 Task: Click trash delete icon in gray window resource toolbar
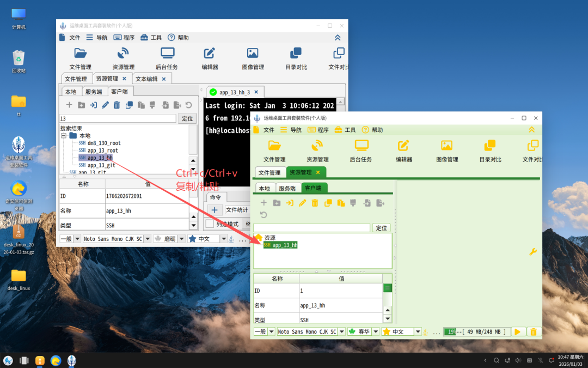pyautogui.click(x=117, y=105)
